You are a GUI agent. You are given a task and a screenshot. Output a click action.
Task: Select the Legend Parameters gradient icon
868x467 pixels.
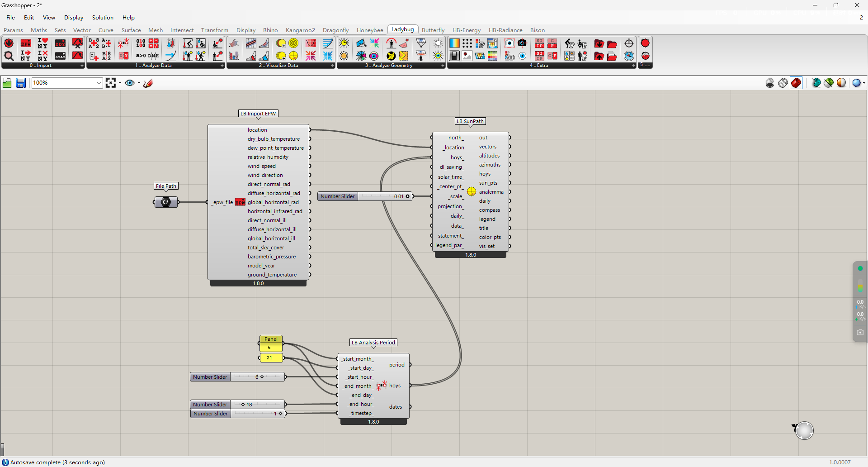(x=454, y=43)
